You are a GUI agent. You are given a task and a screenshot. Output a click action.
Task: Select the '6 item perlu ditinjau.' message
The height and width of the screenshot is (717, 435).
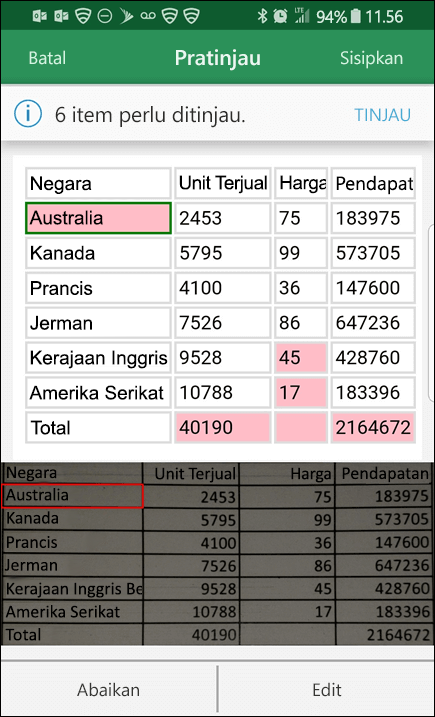[x=150, y=115]
